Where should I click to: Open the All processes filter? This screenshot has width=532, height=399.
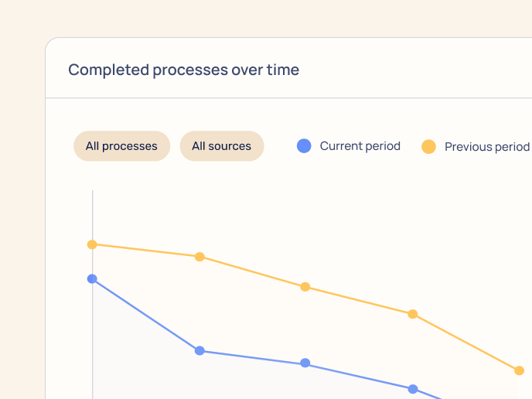click(x=121, y=146)
